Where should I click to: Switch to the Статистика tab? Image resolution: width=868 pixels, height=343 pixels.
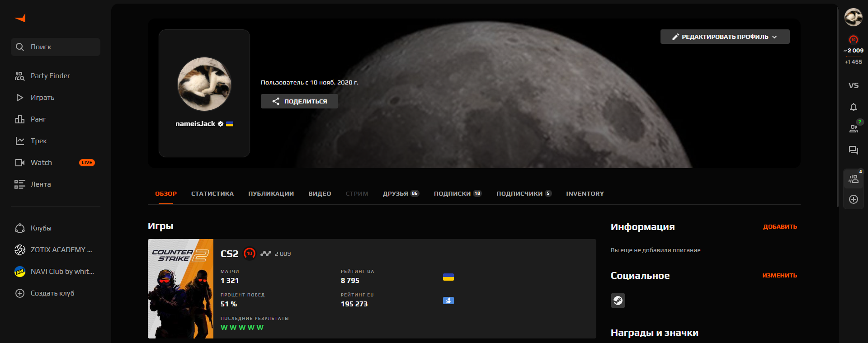pyautogui.click(x=212, y=193)
